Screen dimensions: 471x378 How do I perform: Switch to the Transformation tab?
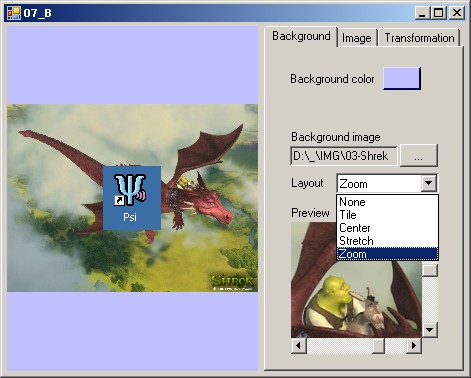(x=419, y=38)
